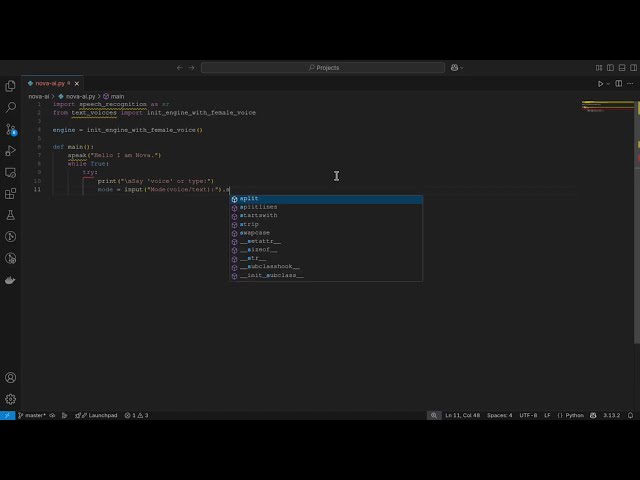Click the minimap code overview
Screen dimensions: 640x480
[x=607, y=106]
